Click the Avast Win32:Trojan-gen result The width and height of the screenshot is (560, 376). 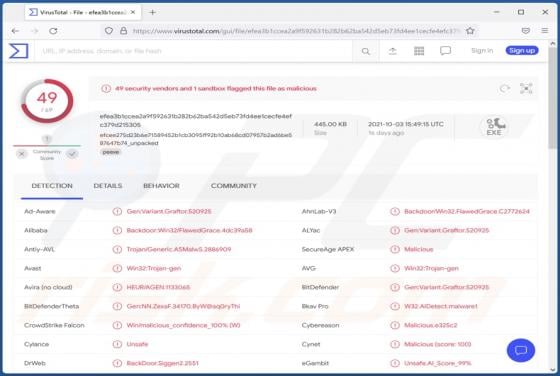154,268
